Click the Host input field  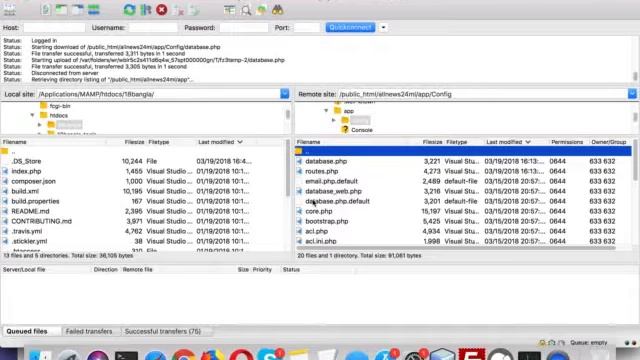[54, 28]
